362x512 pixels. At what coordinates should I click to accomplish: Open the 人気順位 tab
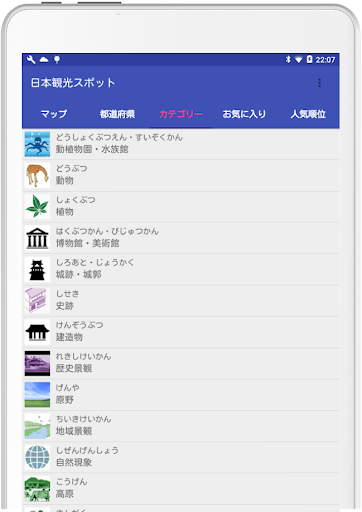[308, 114]
